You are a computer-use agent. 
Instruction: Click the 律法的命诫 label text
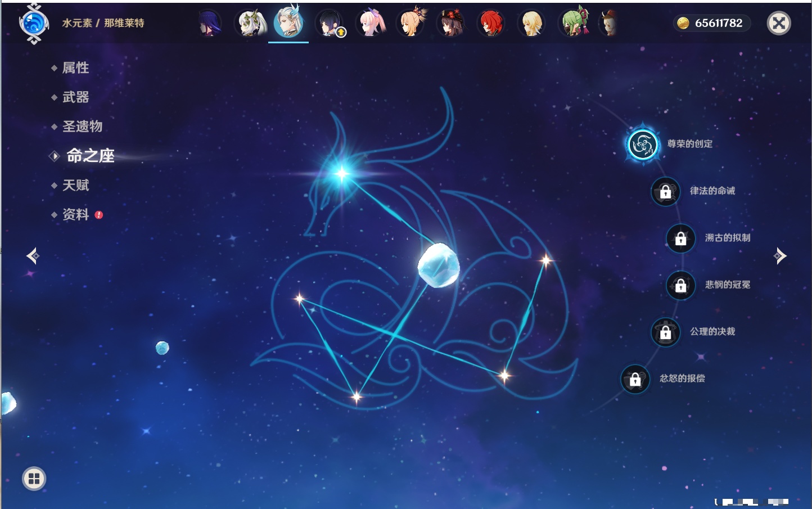712,191
